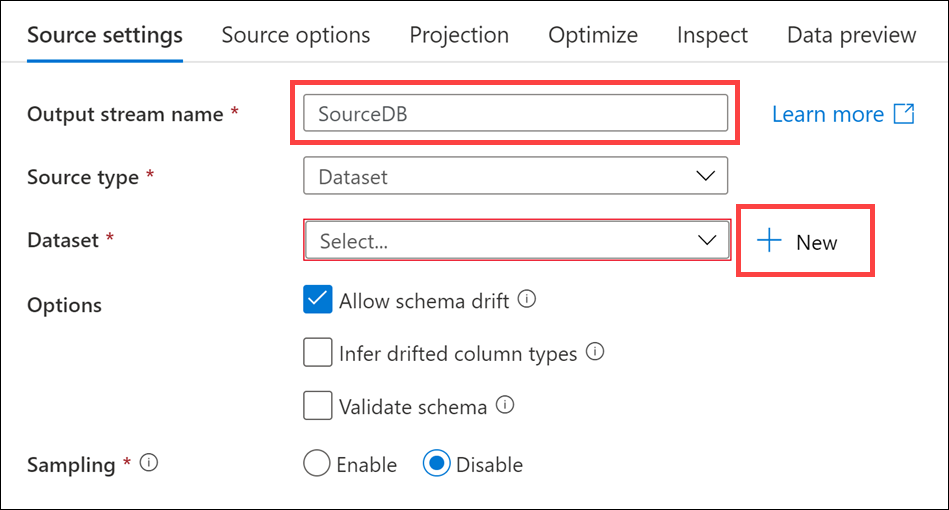Click the info icon for Infer drifted column types
The width and height of the screenshot is (949, 510).
(595, 351)
